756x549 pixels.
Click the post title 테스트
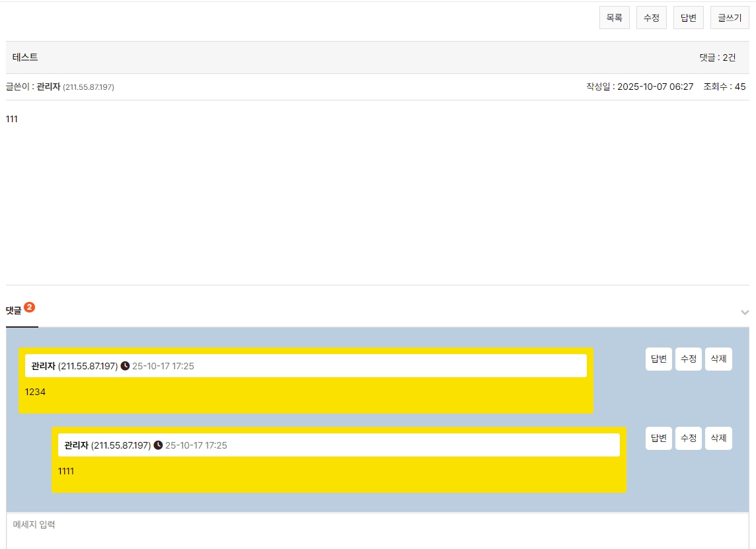point(25,57)
